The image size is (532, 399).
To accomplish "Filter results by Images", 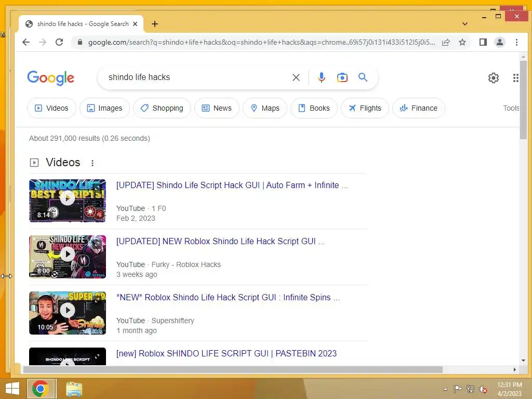I will point(104,108).
